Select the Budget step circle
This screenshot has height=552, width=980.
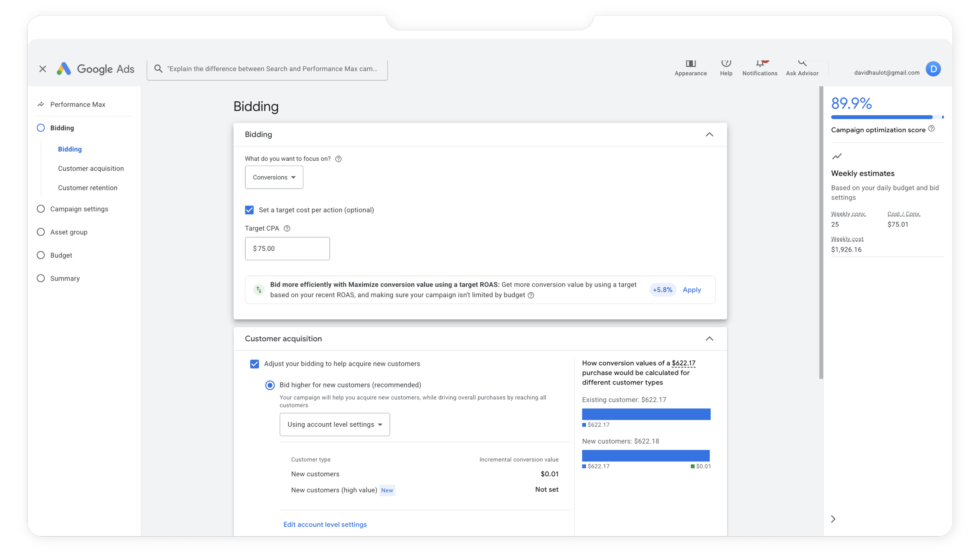click(41, 255)
